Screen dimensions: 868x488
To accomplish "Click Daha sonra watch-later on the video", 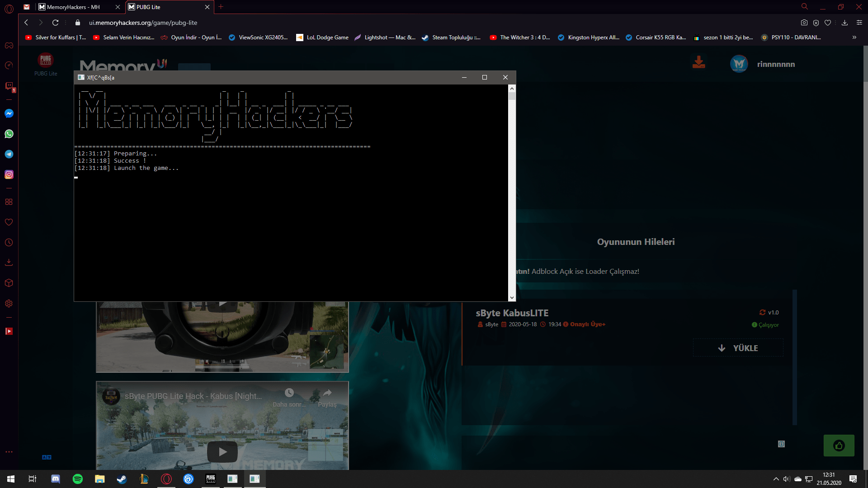I will [x=289, y=397].
